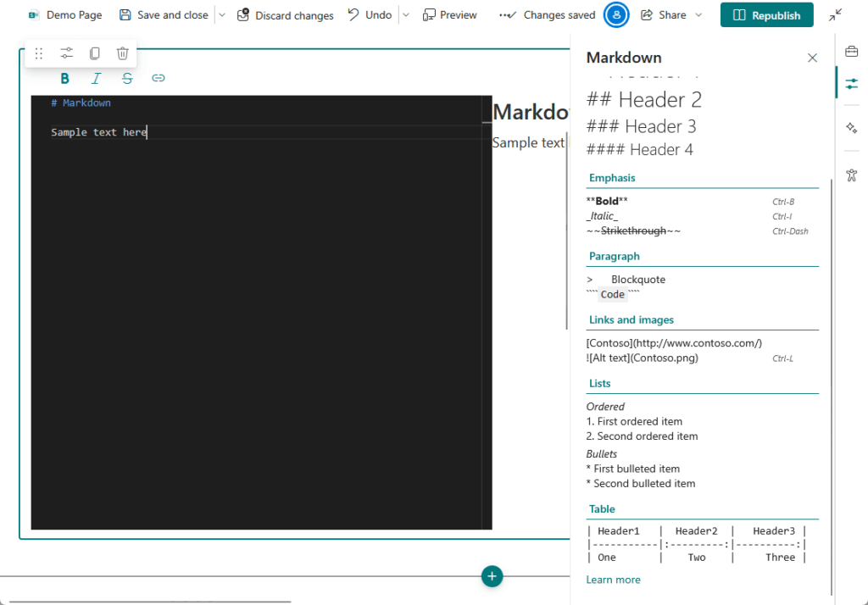Open web part properties sliders icon

click(66, 53)
